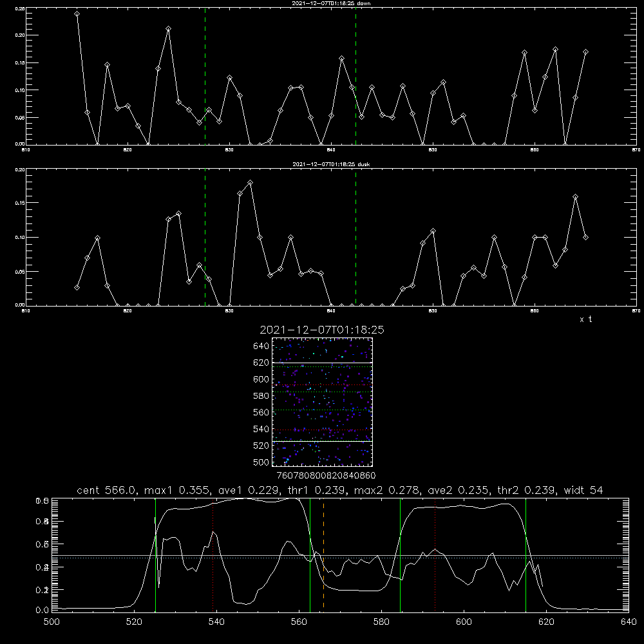
Task: Click the dawn plot peak diamond at 824
Action: (168, 29)
